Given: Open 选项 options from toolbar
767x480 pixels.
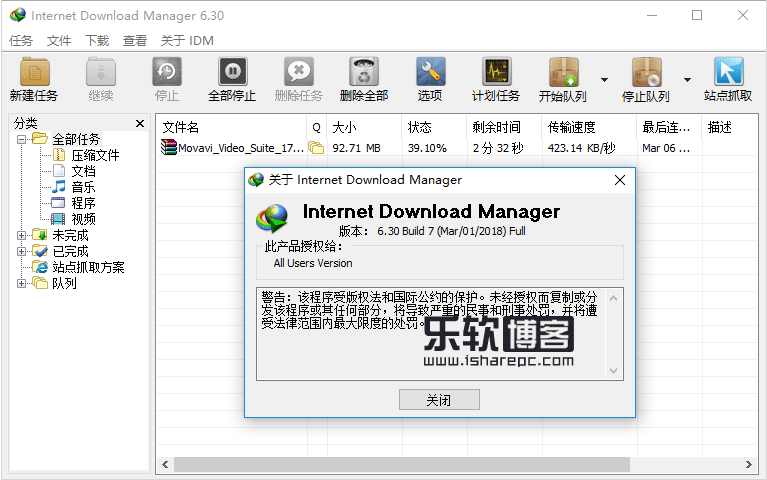Looking at the screenshot, I should click(x=430, y=72).
